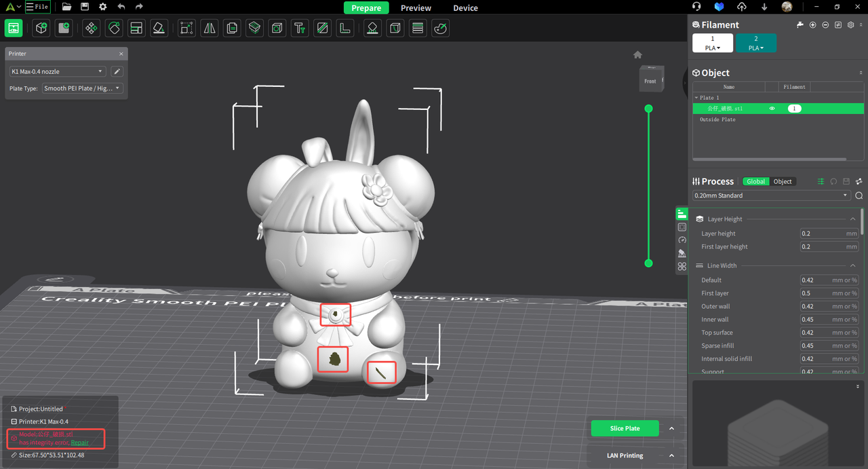Expand options next to Slice Plate

(x=671, y=428)
